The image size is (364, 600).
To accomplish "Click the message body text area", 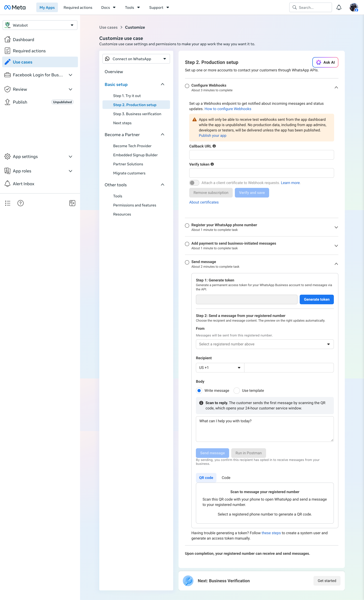I will 265,429.
